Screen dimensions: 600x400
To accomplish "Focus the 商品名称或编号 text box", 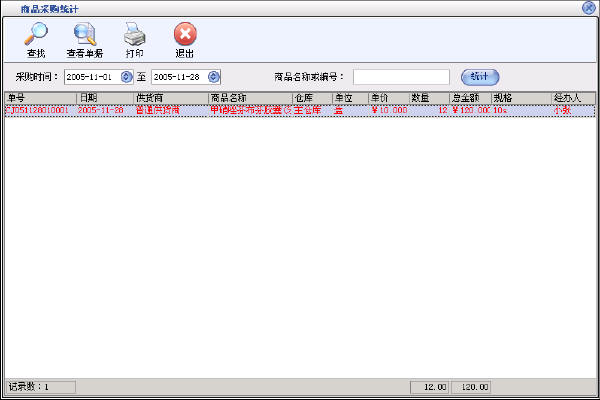I will [x=401, y=76].
